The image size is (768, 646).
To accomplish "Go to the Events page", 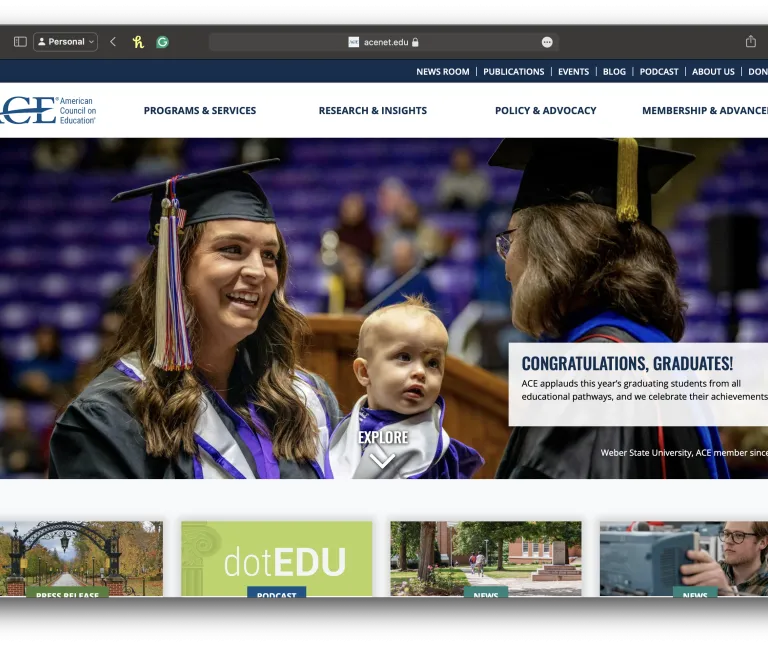I will tap(573, 72).
